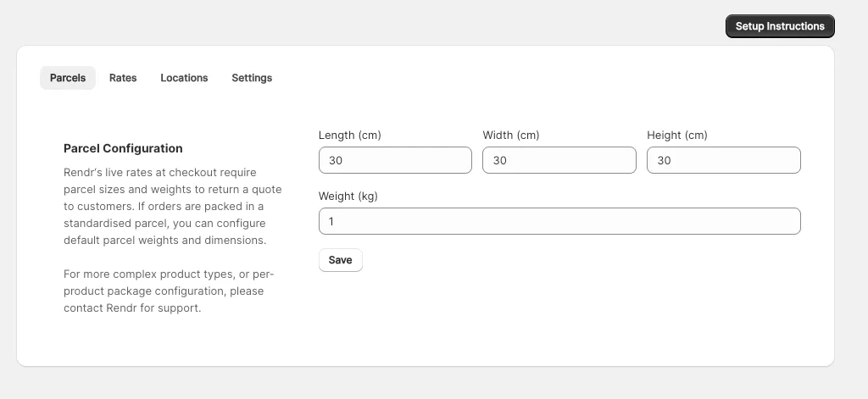Select the "Height (cm)" label
Image resolution: width=868 pixels, height=399 pixels.
pyautogui.click(x=677, y=135)
